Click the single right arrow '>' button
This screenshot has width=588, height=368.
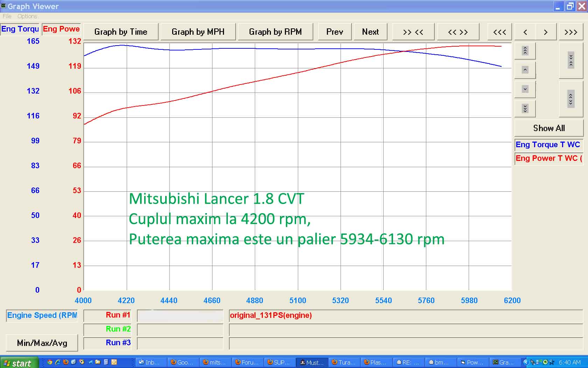[x=546, y=32]
